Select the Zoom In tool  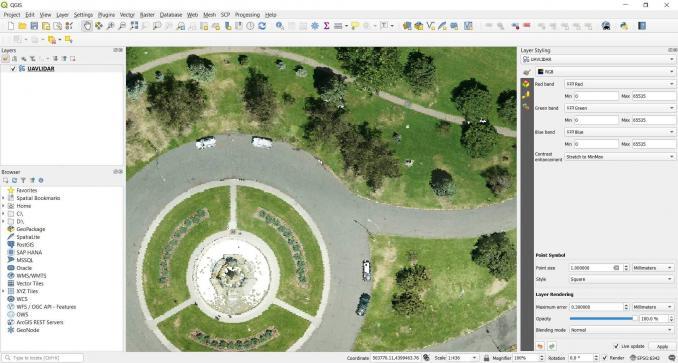pyautogui.click(x=111, y=26)
